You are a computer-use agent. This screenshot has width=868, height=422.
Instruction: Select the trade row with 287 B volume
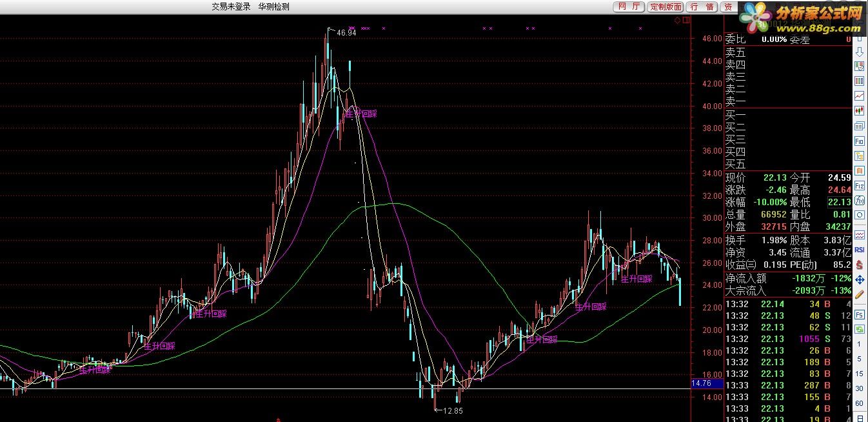tap(788, 385)
